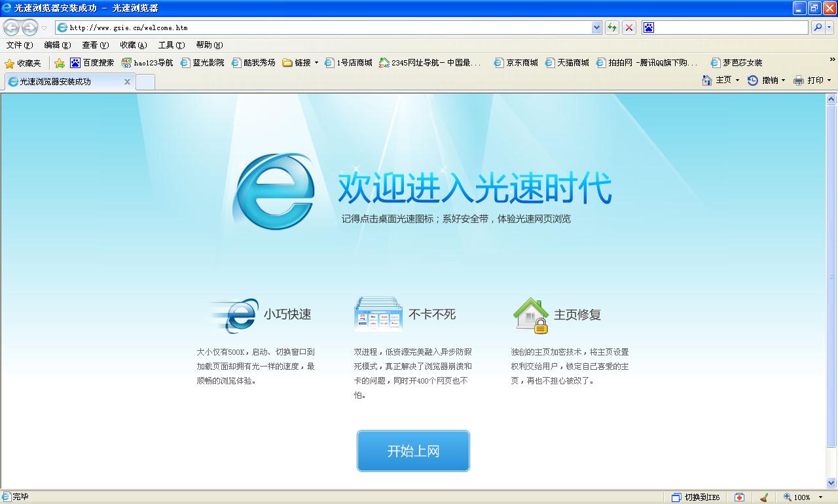The height and width of the screenshot is (504, 838).
Task: Open a new blank tab
Action: (x=145, y=82)
